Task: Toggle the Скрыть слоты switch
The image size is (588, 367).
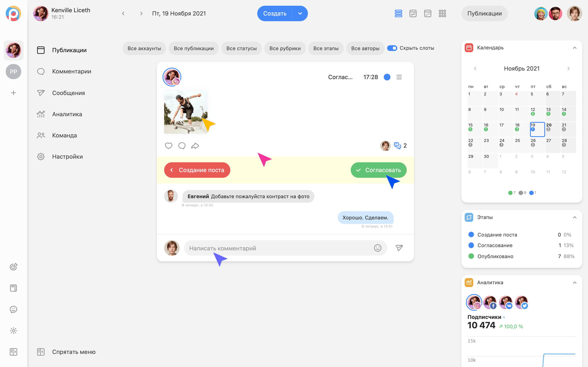Action: pos(392,48)
